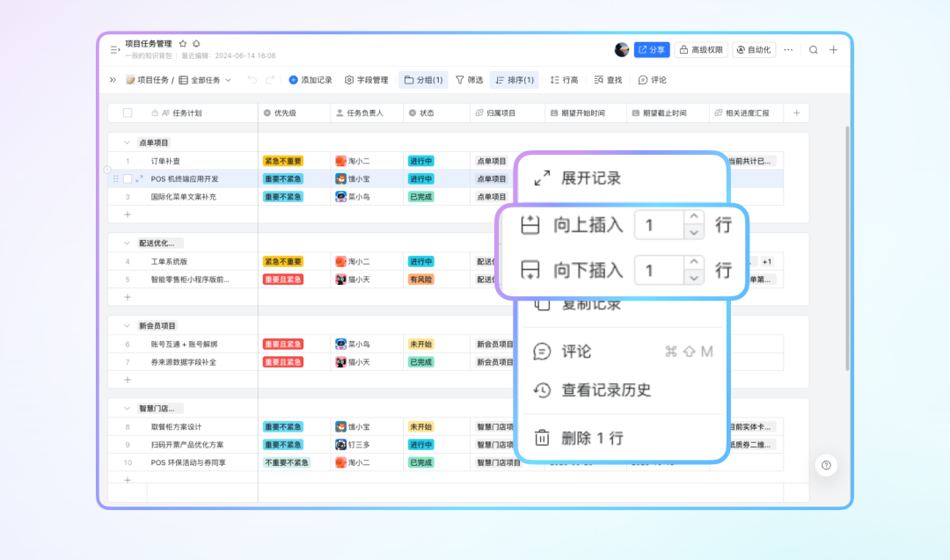This screenshot has height=560, width=950.
Task: Open the 全部任务 view dropdown
Action: coord(205,80)
